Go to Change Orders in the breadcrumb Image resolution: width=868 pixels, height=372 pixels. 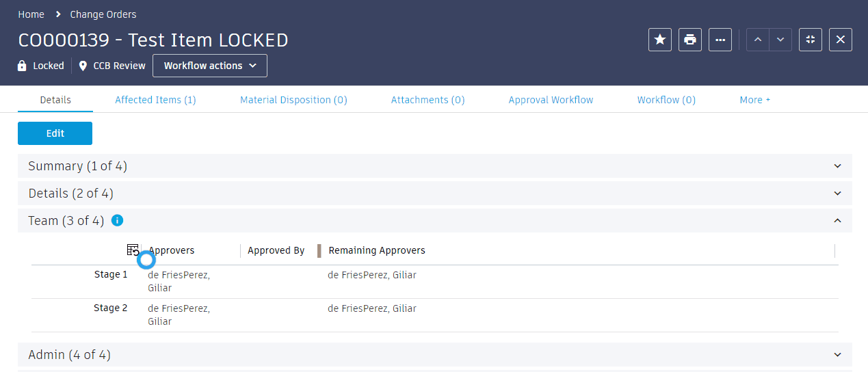point(103,14)
